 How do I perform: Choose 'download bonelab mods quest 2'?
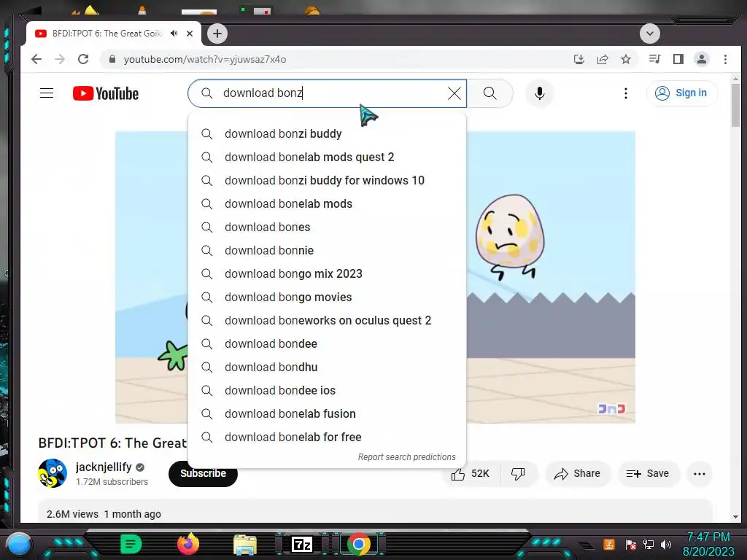point(327,157)
